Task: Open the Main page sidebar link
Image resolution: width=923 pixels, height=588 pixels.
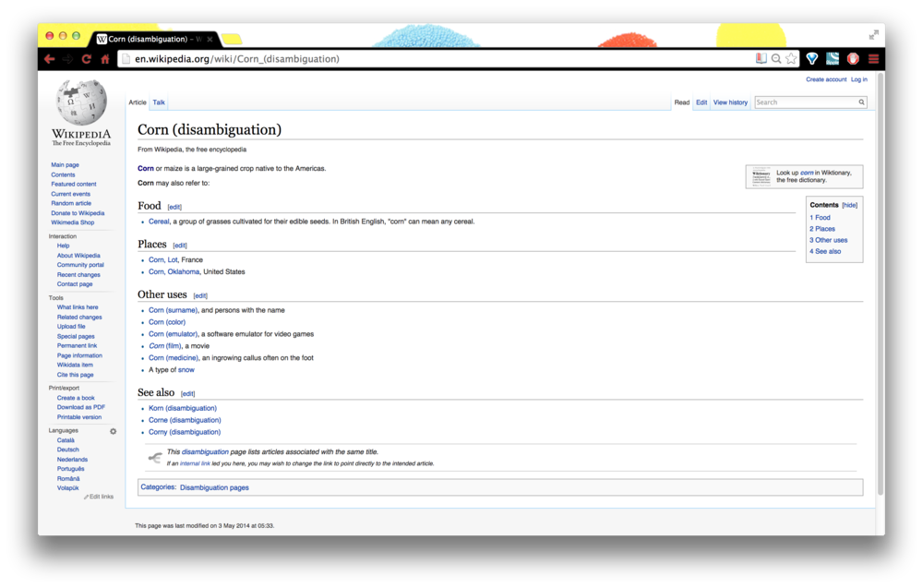Action: [x=65, y=165]
